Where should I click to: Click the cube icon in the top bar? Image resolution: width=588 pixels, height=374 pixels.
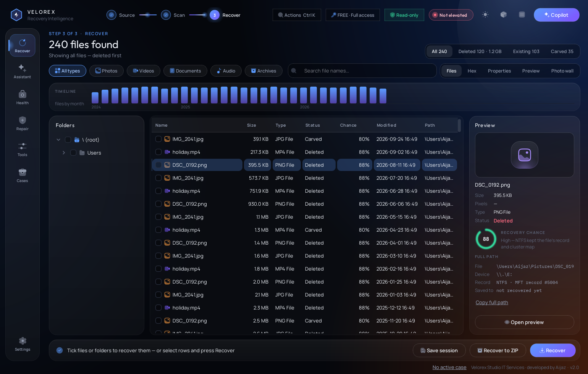(x=504, y=15)
